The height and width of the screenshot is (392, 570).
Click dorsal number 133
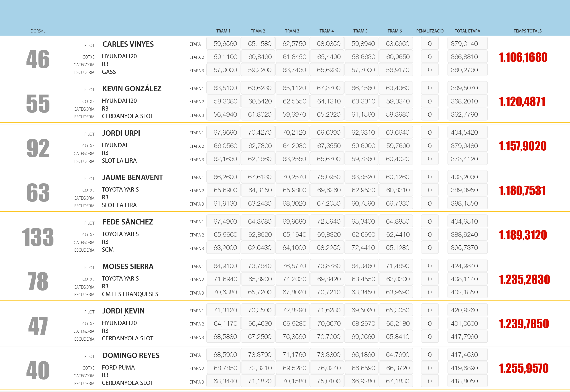coord(38,237)
